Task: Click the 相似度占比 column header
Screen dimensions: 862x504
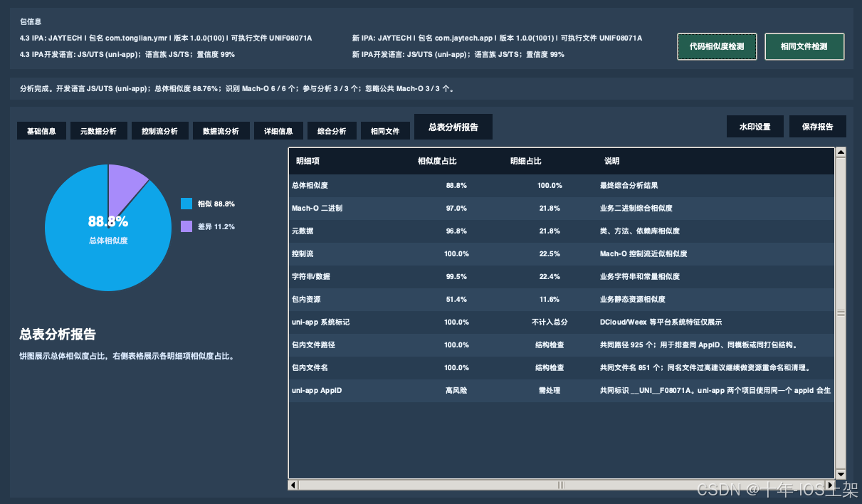Action: point(437,161)
